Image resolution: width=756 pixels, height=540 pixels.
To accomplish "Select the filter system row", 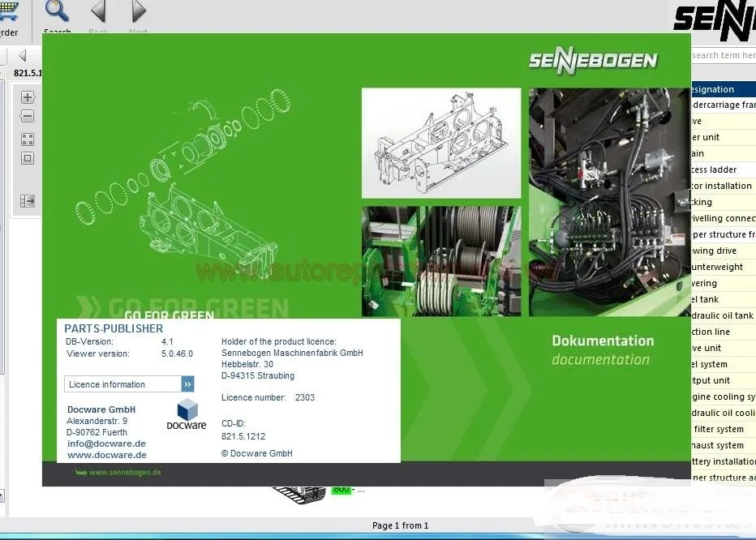I will click(724, 429).
